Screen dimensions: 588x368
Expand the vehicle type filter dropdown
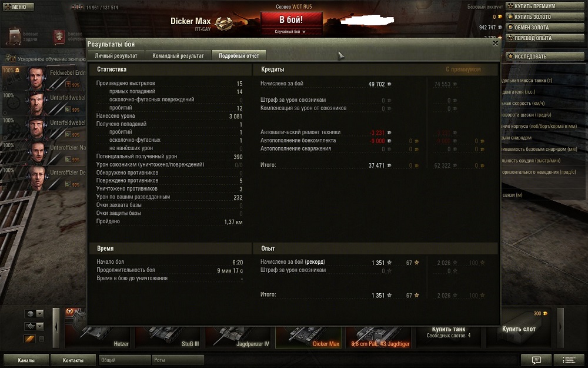(x=34, y=326)
